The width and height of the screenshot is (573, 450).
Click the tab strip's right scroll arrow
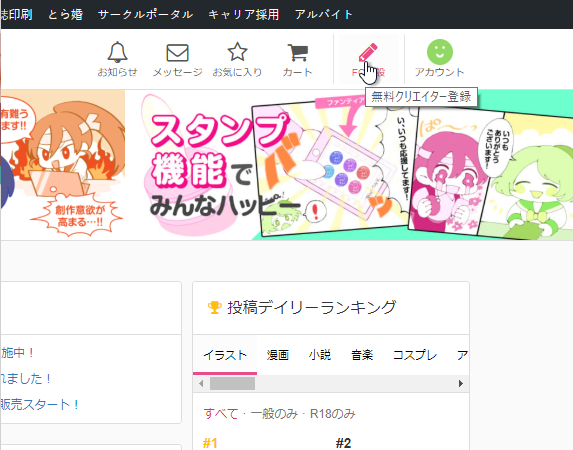click(x=461, y=383)
